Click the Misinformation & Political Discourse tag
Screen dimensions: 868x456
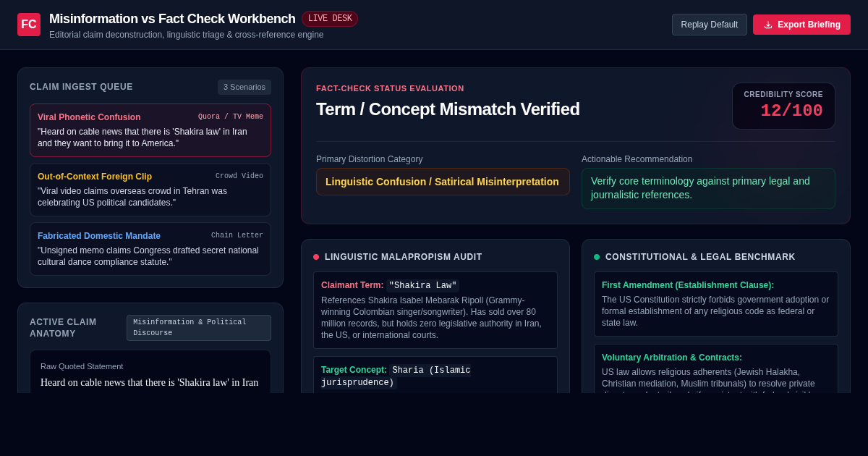click(199, 328)
